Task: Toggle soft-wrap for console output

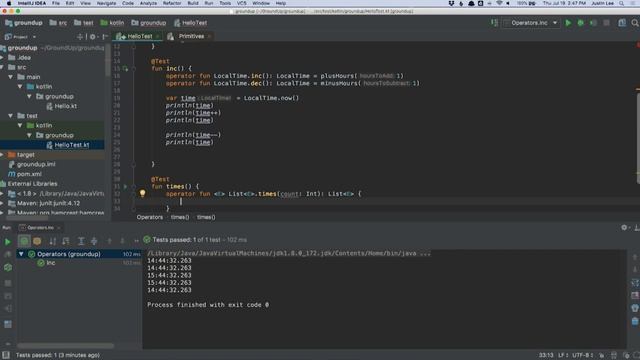Action: pos(635,282)
